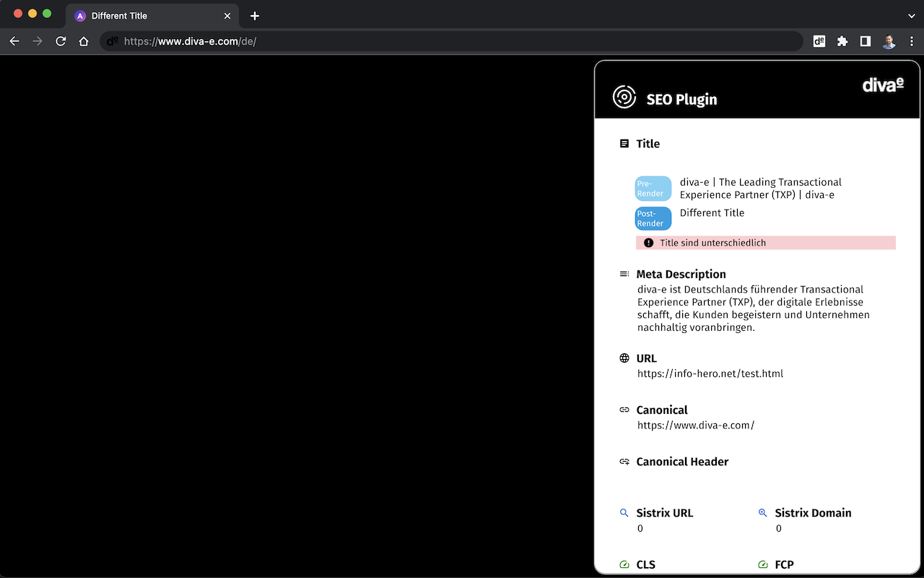Image resolution: width=924 pixels, height=578 pixels.
Task: Click the Pre-Render badge
Action: [x=653, y=189]
